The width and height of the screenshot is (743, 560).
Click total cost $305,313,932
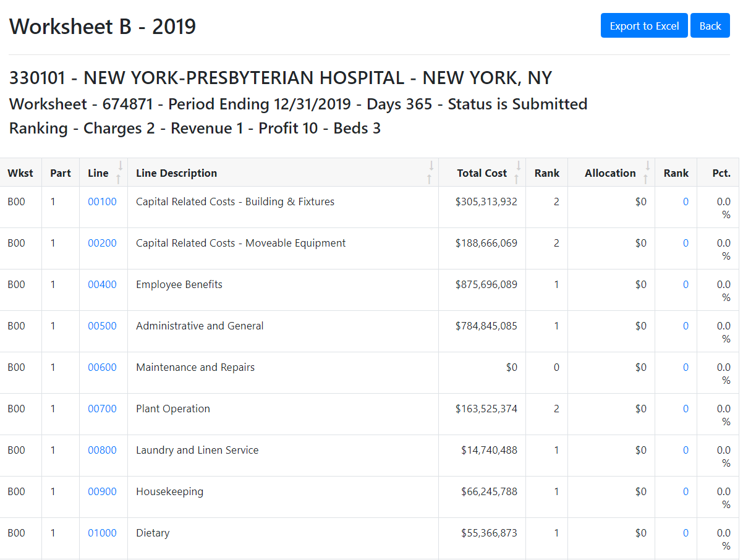tap(486, 202)
